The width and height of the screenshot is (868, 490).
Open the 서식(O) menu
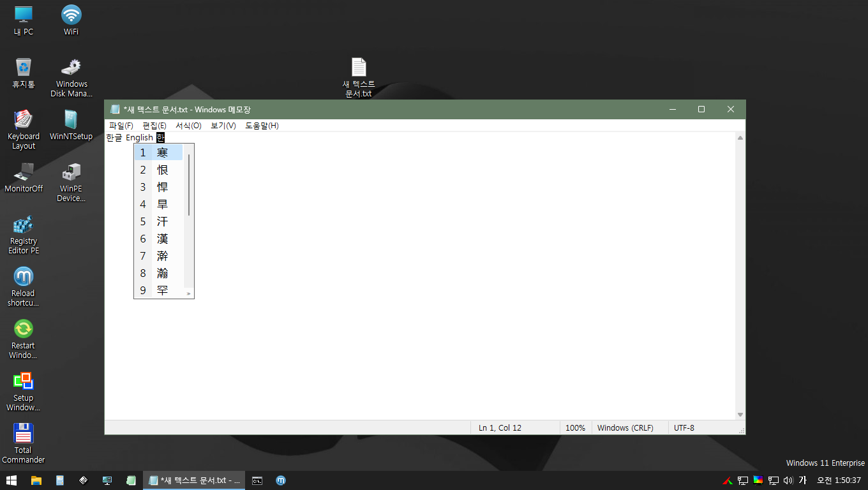pos(188,126)
